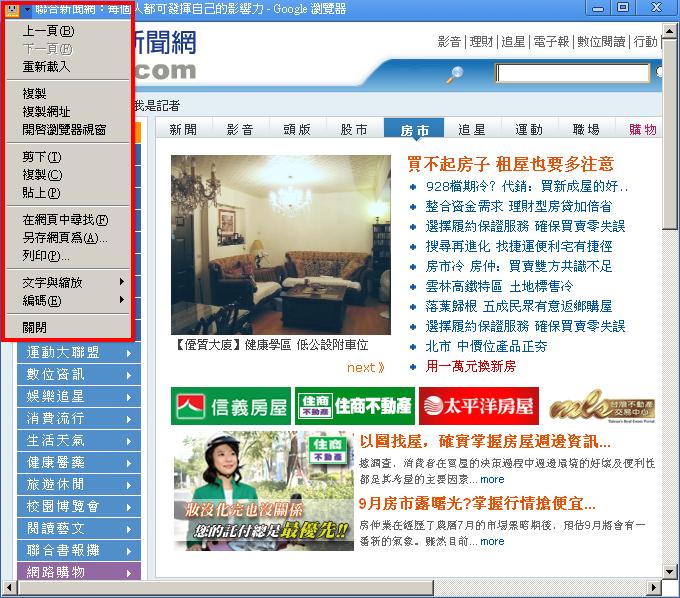
Task: Open the 電子報 link in top navigation
Action: click(551, 42)
